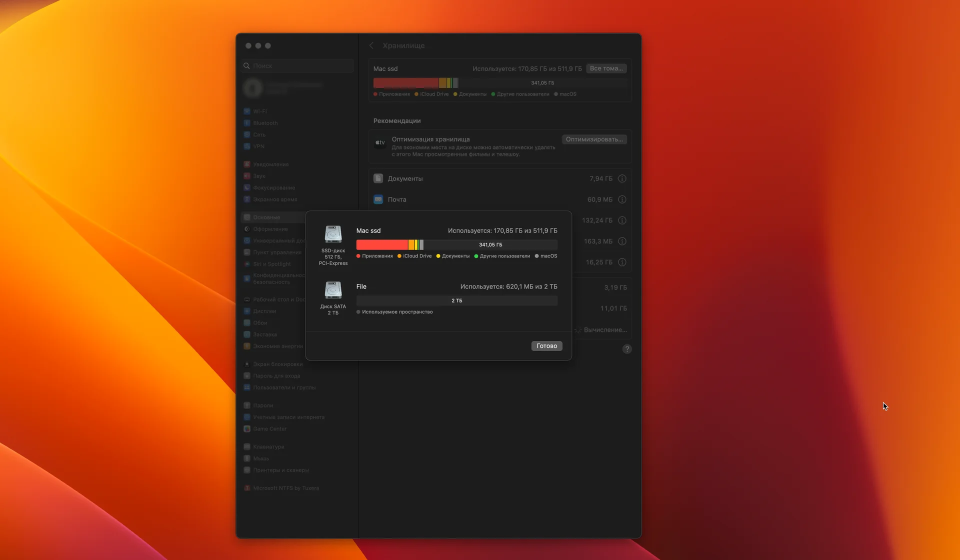Click the help question mark button
The height and width of the screenshot is (560, 960).
click(627, 349)
